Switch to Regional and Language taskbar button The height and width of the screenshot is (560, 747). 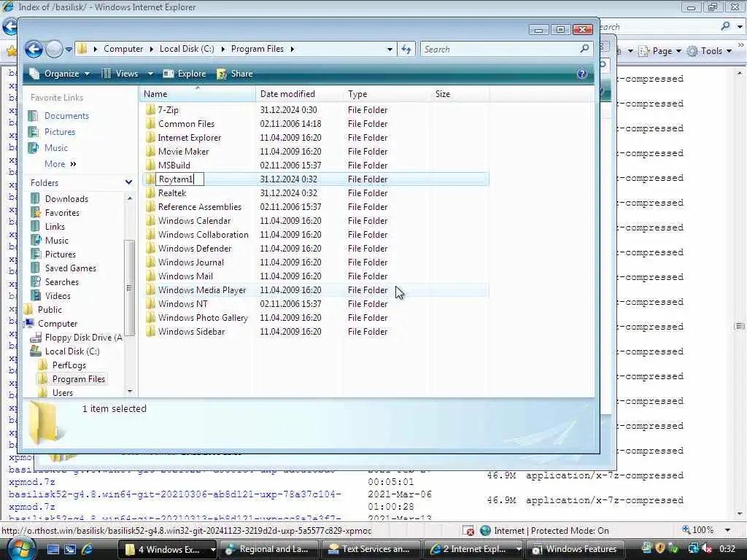[x=268, y=549]
